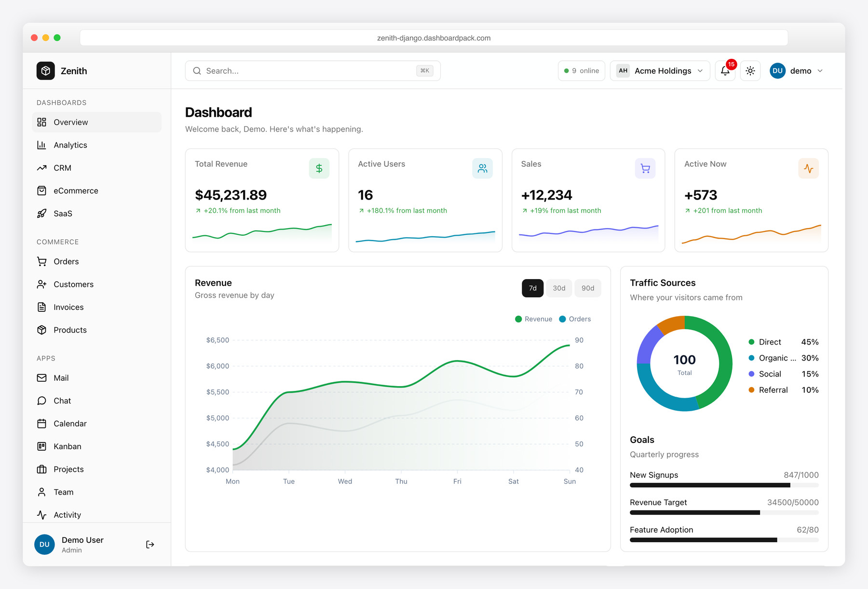Screen dimensions: 868x589
Task: Click the ⌘K shortcut badge
Action: click(425, 71)
